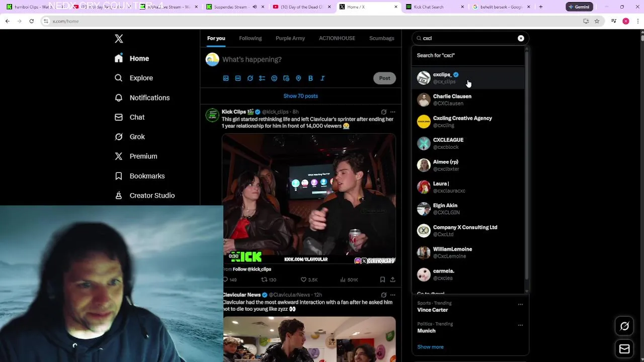Viewport: 644px width, 362px height.
Task: Add a GIF to the post
Action: [x=238, y=78]
